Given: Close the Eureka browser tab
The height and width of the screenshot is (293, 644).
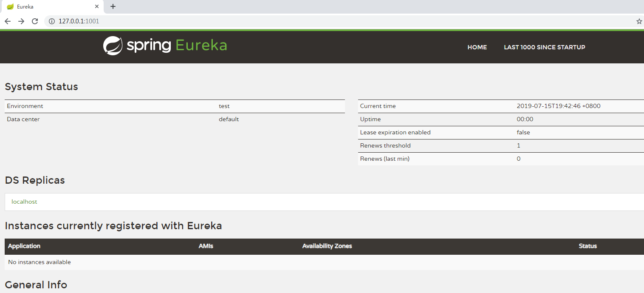Looking at the screenshot, I should pyautogui.click(x=97, y=7).
